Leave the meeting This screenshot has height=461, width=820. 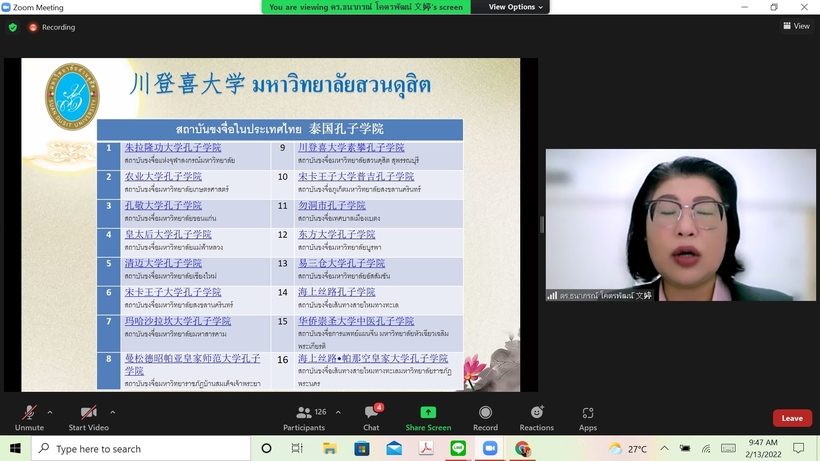point(792,418)
